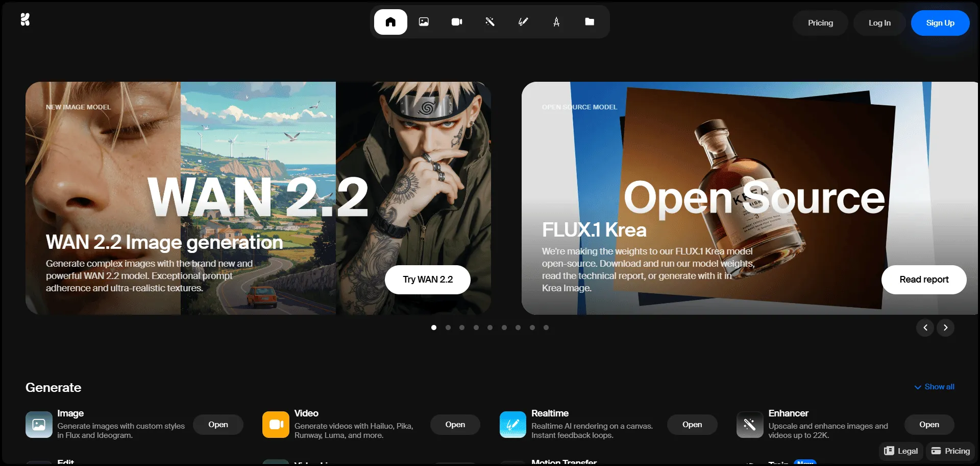
Task: Click the Try WAN 2.2 button
Action: click(x=428, y=279)
